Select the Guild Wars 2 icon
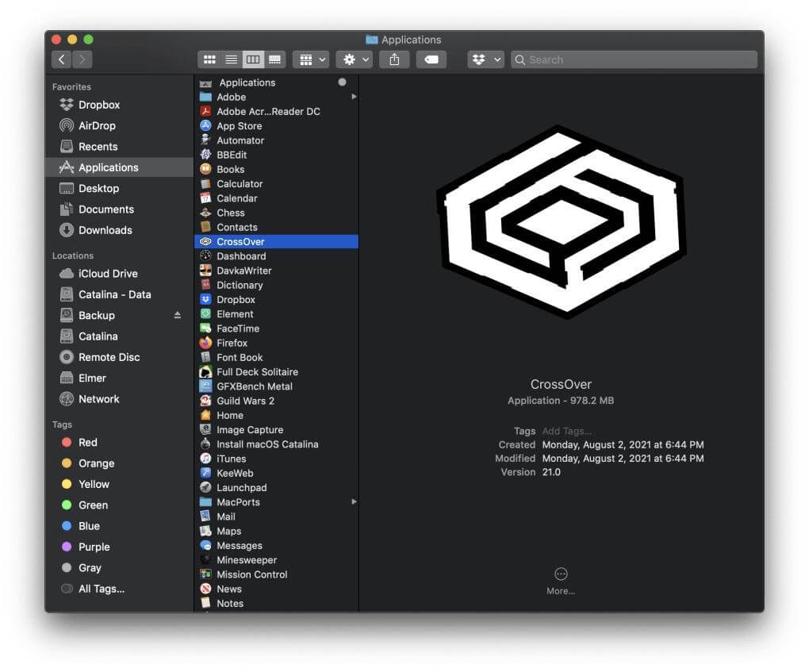809x672 pixels. tap(205, 401)
